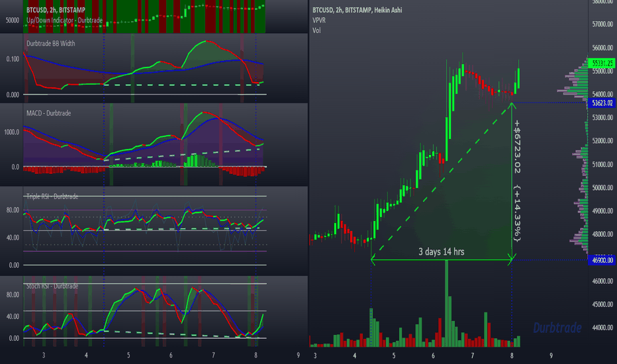Click 53000.00 on the price scale
The image size is (617, 364).
[602, 117]
